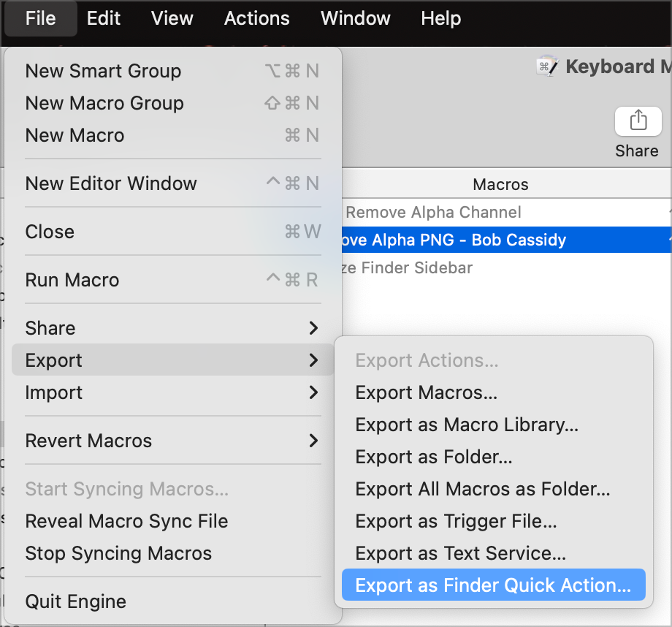Open the Edit menu

click(x=104, y=18)
